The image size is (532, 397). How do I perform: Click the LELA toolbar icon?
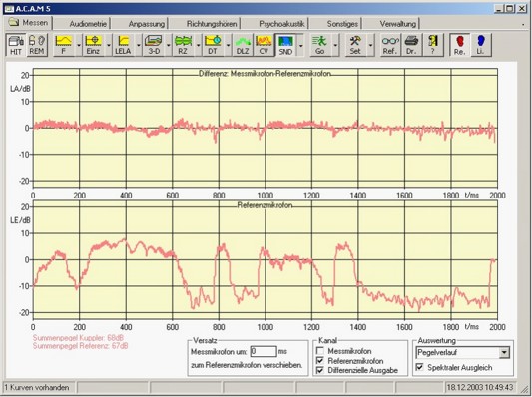(x=123, y=45)
